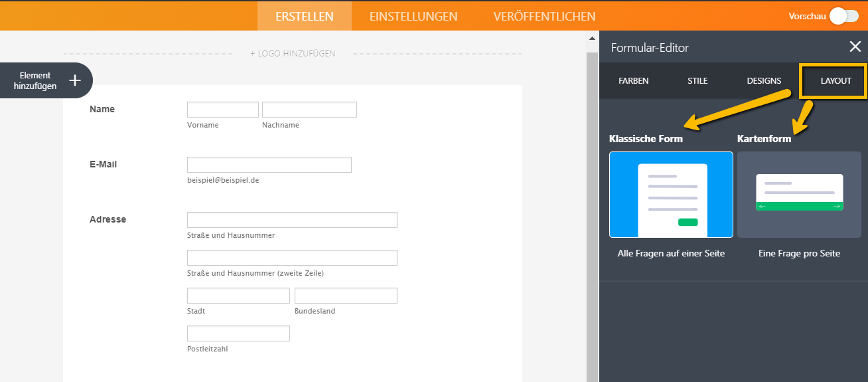Click + LOGO HINZUFÜGEN link
This screenshot has height=382, width=868.
(293, 53)
